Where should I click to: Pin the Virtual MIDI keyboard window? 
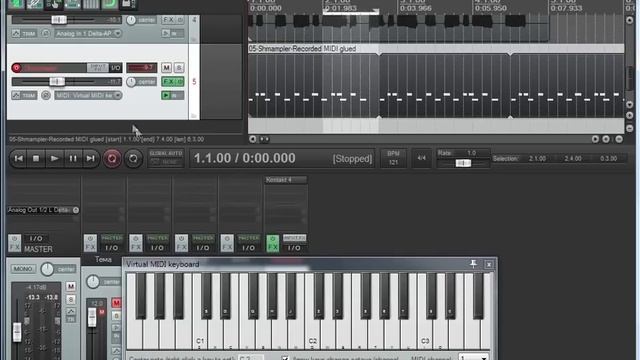pyautogui.click(x=473, y=264)
